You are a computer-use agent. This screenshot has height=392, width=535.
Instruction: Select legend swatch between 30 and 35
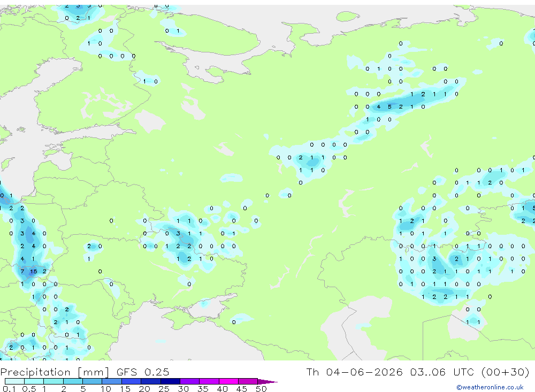coord(189,381)
